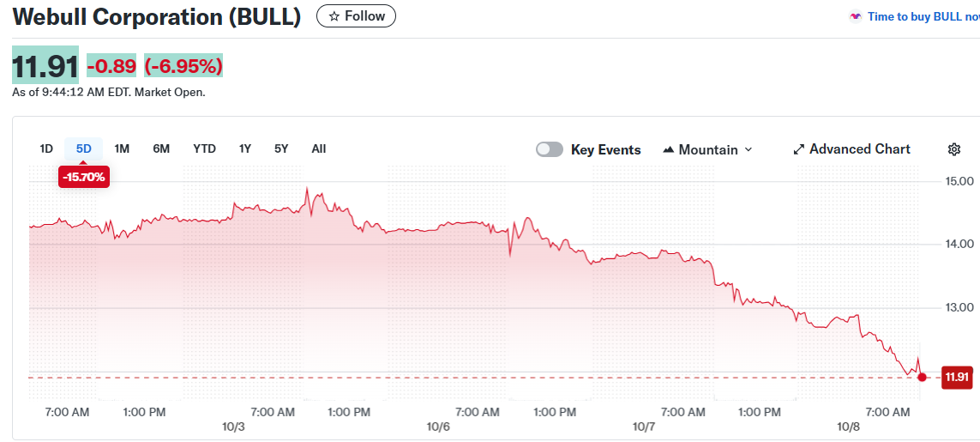Toggle the Key Events switch
Image resolution: width=980 pixels, height=442 pixels.
[550, 149]
